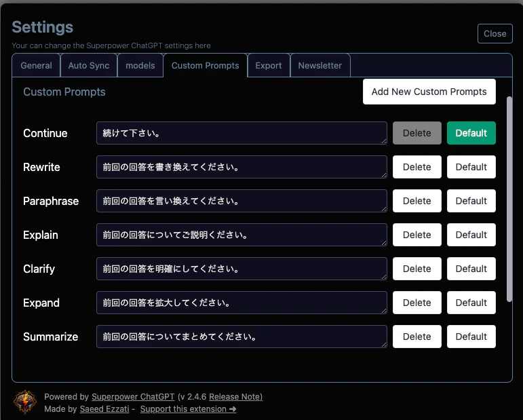Click the Rewrite prompt label
This screenshot has width=523, height=420.
tap(41, 167)
